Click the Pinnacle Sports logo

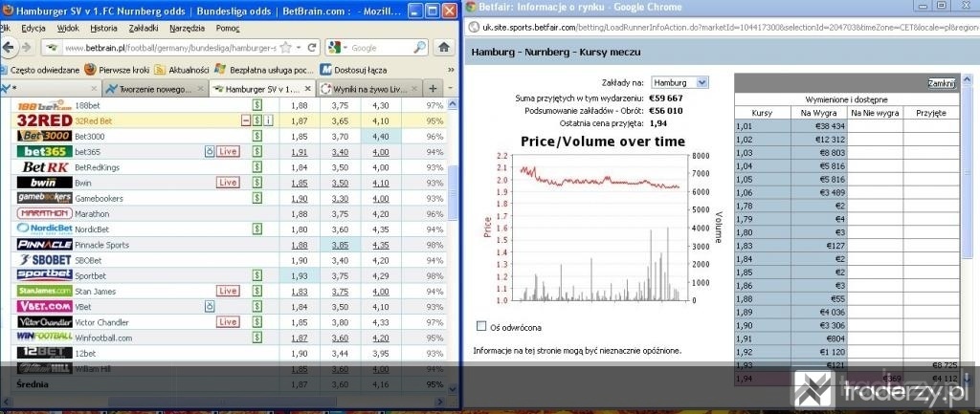click(44, 245)
